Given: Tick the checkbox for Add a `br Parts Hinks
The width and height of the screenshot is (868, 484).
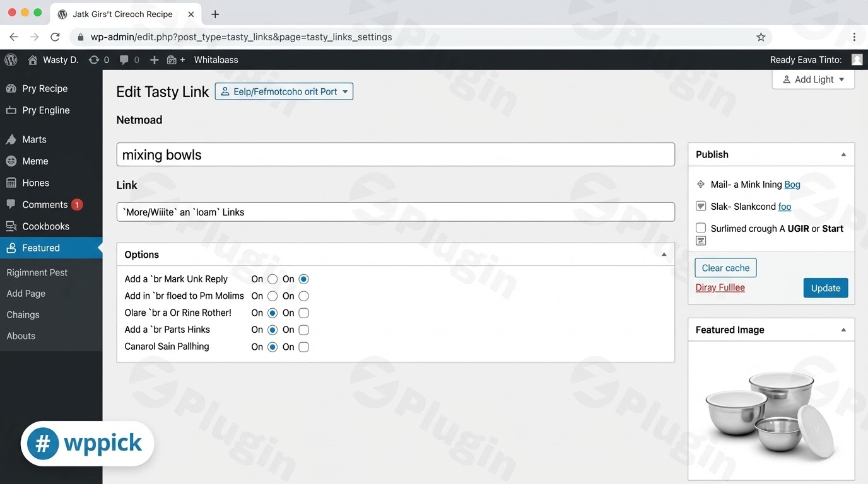Looking at the screenshot, I should point(303,330).
